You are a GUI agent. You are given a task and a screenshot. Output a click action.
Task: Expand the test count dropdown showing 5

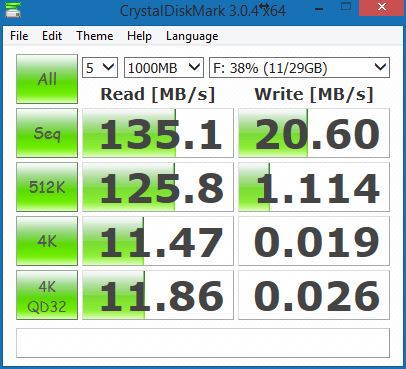100,68
